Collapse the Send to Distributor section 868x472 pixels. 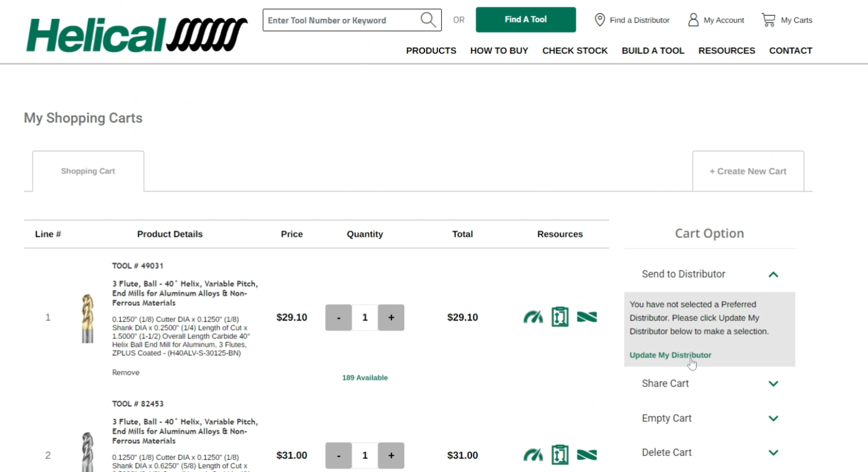(x=773, y=274)
